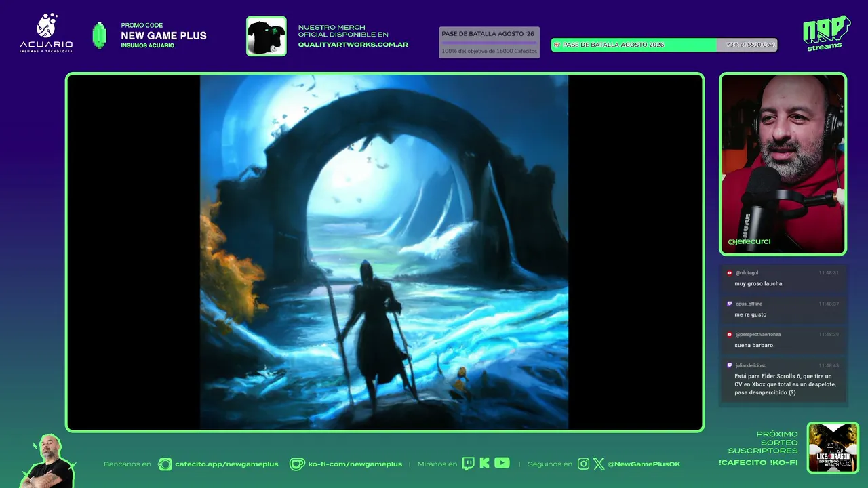
Task: Click the 'PRÓXIMO SORTEO SUSCRIPTORES' text
Action: click(763, 443)
